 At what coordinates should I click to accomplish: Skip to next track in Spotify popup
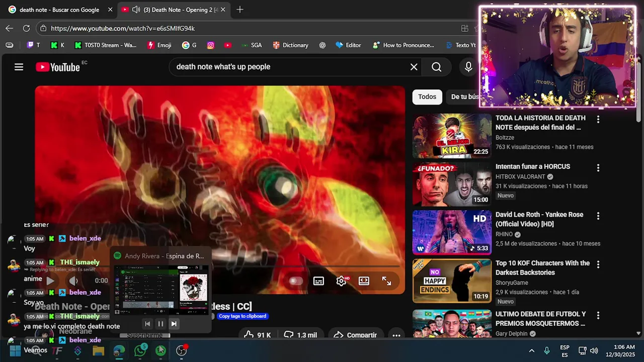[174, 324]
